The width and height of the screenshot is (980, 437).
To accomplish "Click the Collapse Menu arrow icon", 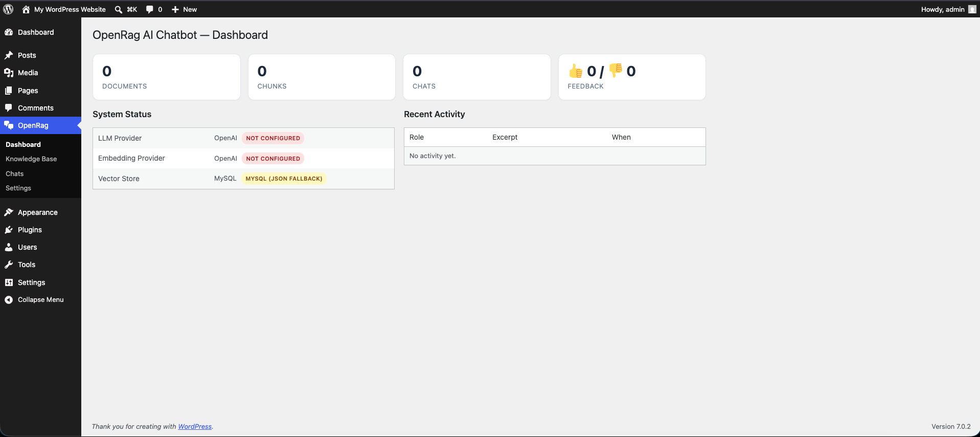I will (9, 300).
